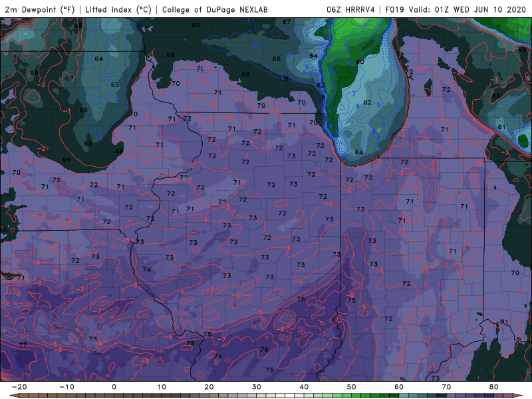The height and width of the screenshot is (399, 532).
Task: Click the 20 label on the color scale
Action: click(209, 387)
